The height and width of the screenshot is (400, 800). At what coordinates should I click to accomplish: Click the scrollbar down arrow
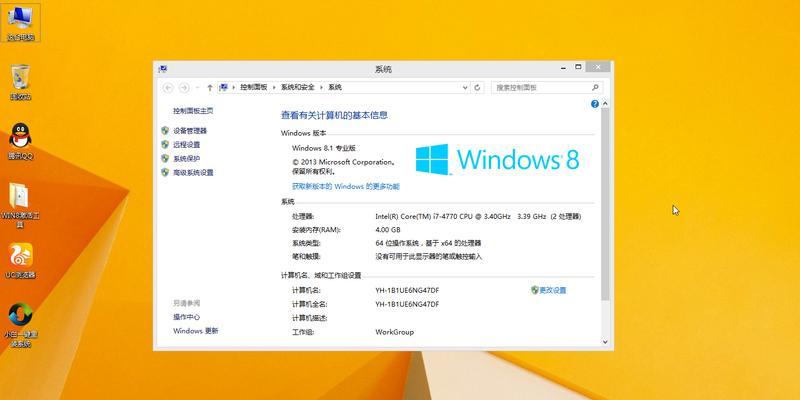click(x=605, y=342)
